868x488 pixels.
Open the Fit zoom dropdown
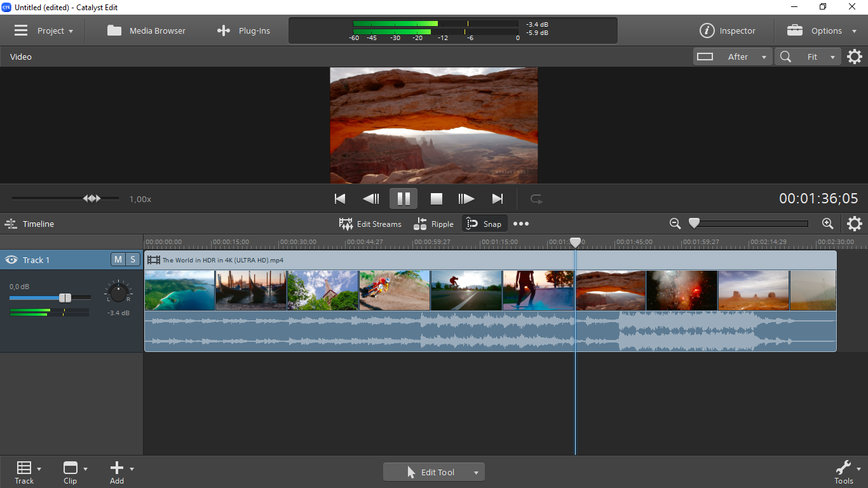(x=808, y=57)
